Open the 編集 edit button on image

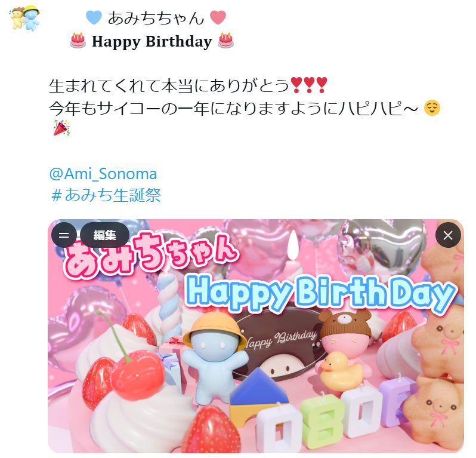(x=105, y=235)
